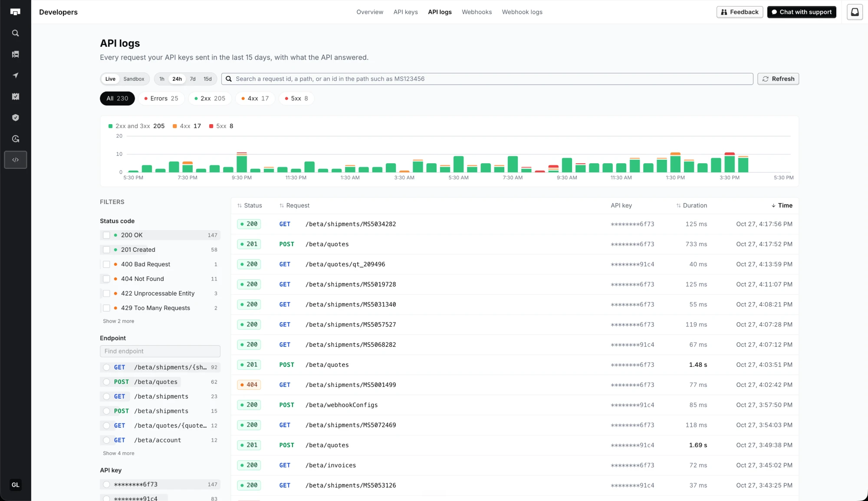Select the GET /beta/account endpoint radio

(106, 440)
